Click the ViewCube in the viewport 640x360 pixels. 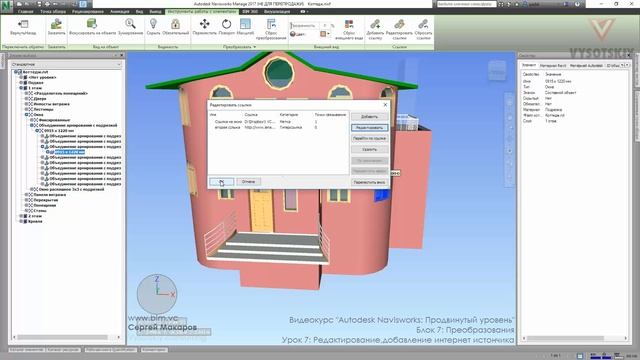click(497, 70)
